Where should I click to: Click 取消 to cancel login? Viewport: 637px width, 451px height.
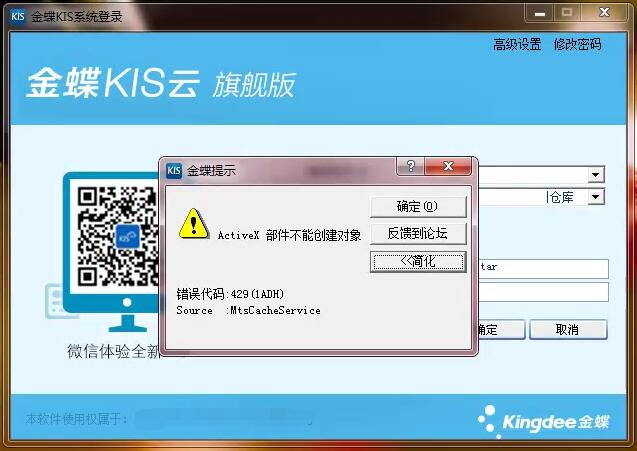(567, 329)
